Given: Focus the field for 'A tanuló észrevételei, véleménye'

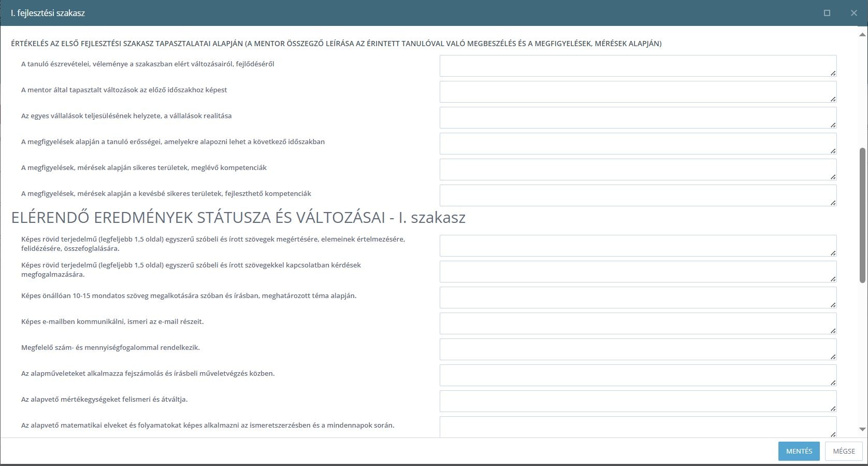Looking at the screenshot, I should pyautogui.click(x=638, y=66).
